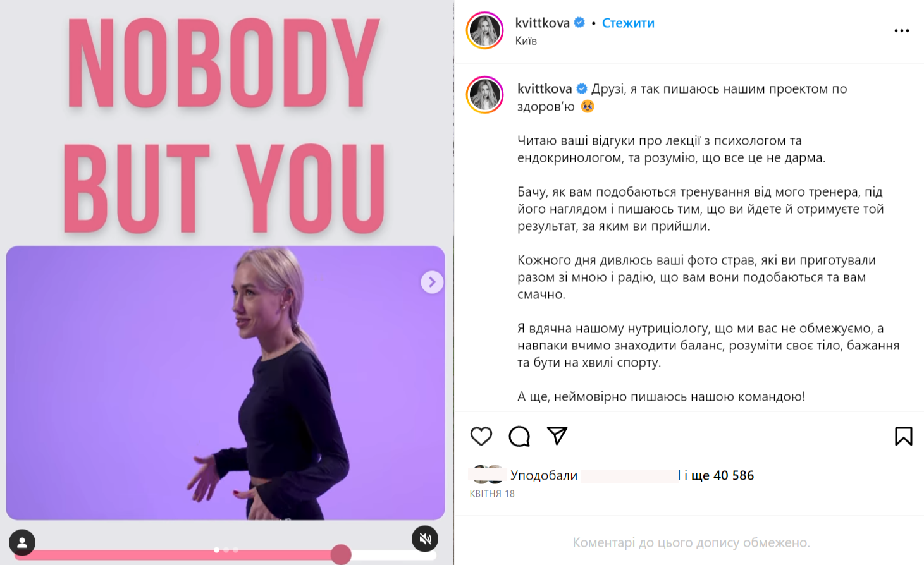Open the kvittkova username in the post header
The height and width of the screenshot is (565, 924).
pos(543,23)
